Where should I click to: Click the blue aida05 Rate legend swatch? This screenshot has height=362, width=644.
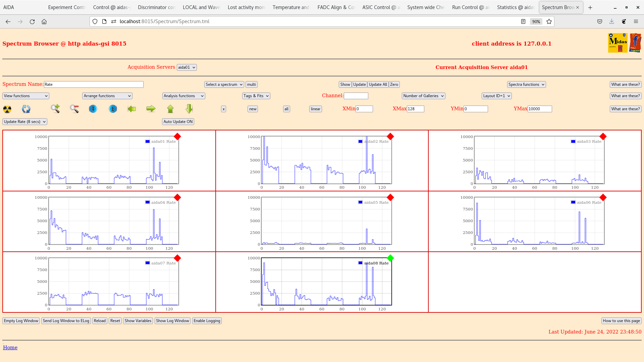tap(360, 202)
